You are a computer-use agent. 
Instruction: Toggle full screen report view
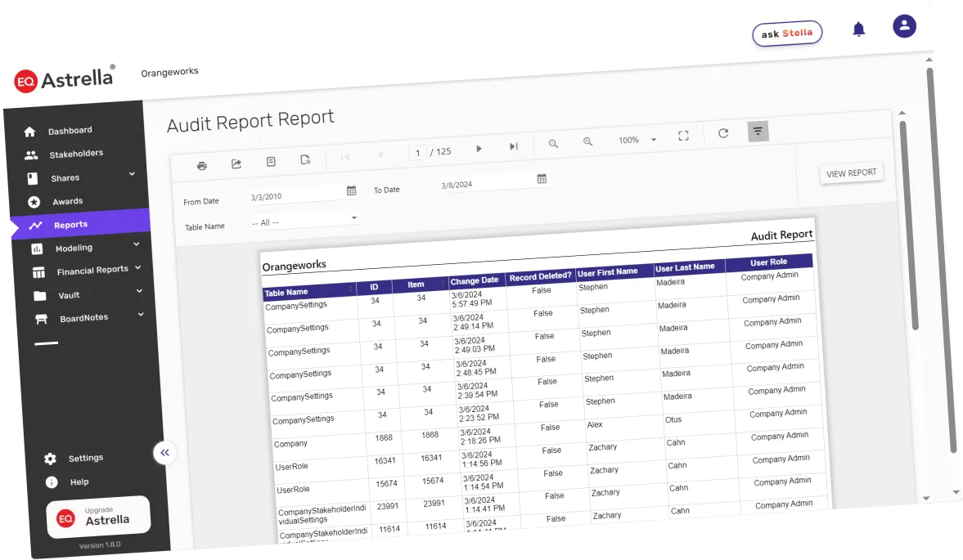tap(683, 137)
